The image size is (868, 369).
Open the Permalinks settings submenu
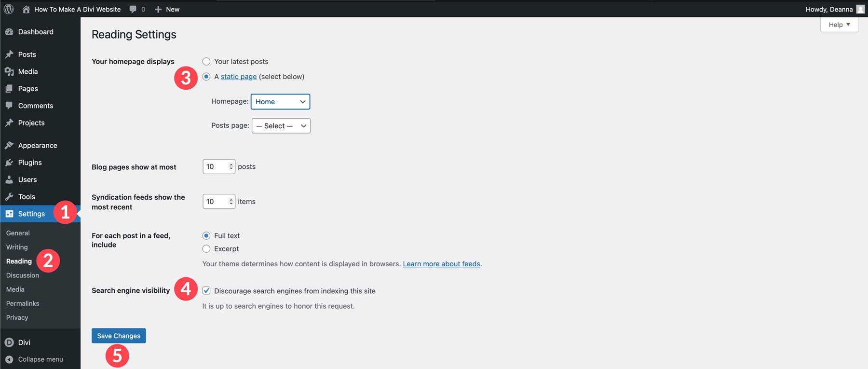pos(23,303)
